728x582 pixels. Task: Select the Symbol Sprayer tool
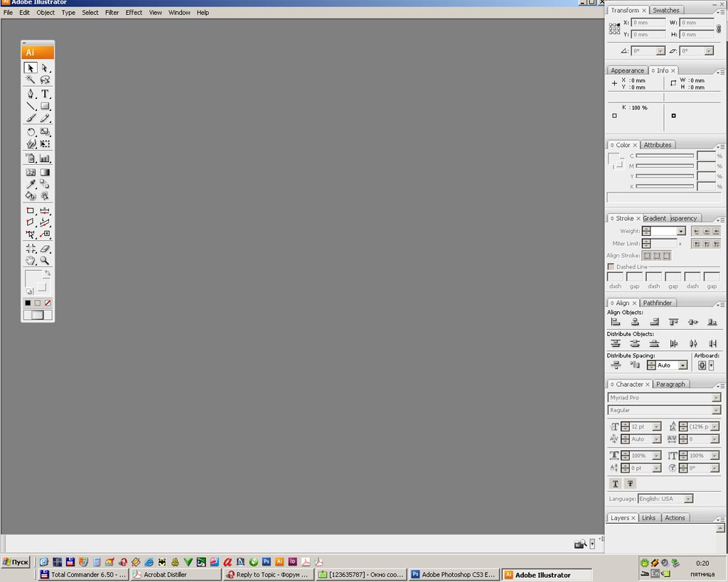tap(31, 158)
